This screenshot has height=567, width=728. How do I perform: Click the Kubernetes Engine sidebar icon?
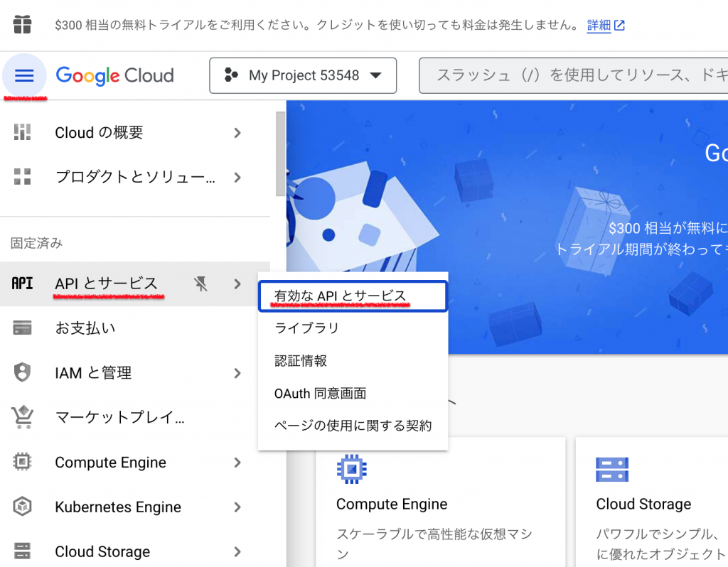coord(23,507)
